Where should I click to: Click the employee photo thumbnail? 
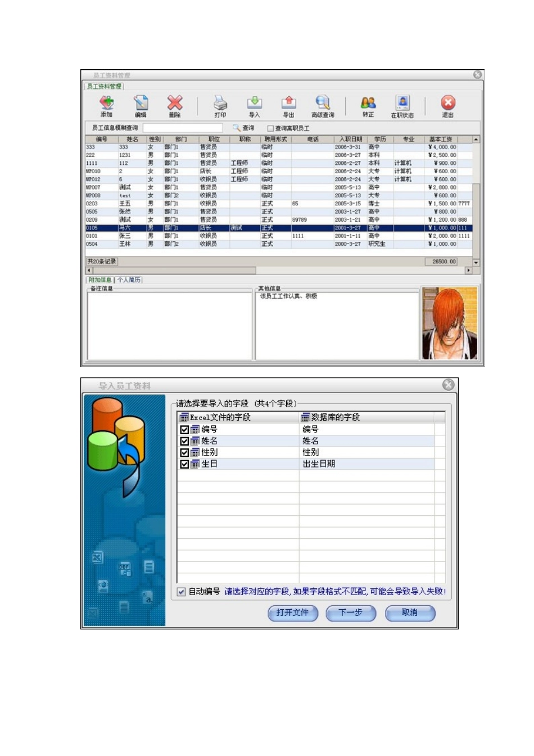click(450, 323)
